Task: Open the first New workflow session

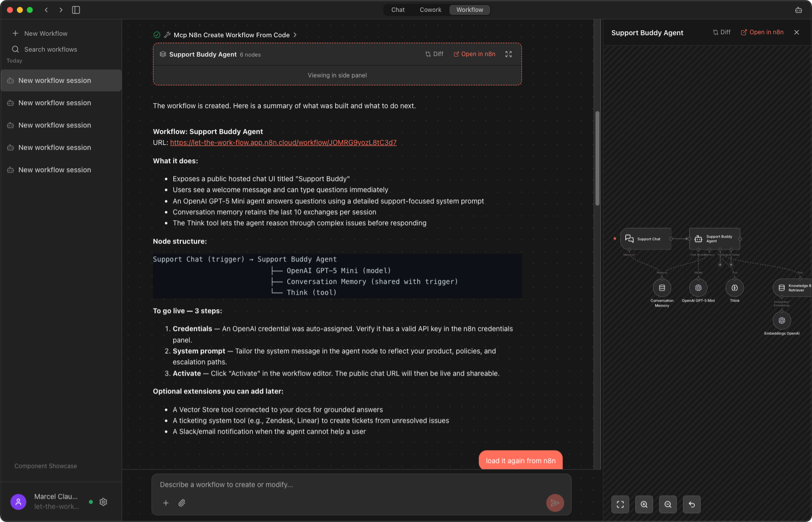Action: coord(61,80)
